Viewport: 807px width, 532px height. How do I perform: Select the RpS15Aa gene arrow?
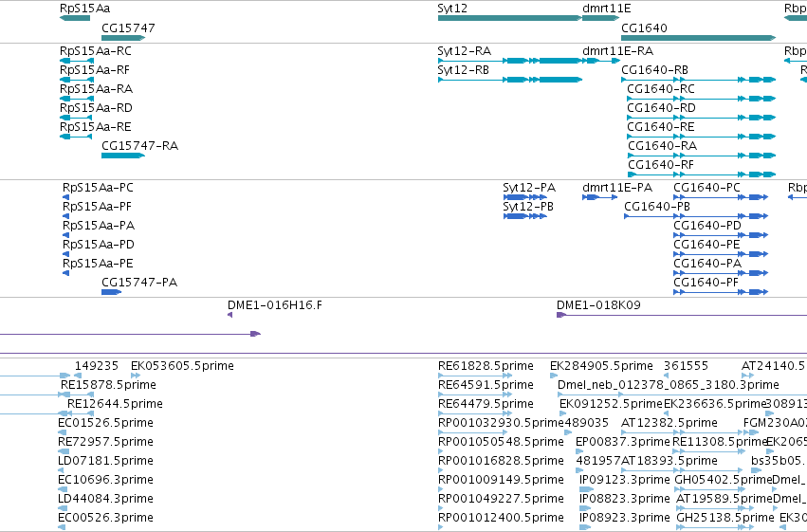[75, 18]
